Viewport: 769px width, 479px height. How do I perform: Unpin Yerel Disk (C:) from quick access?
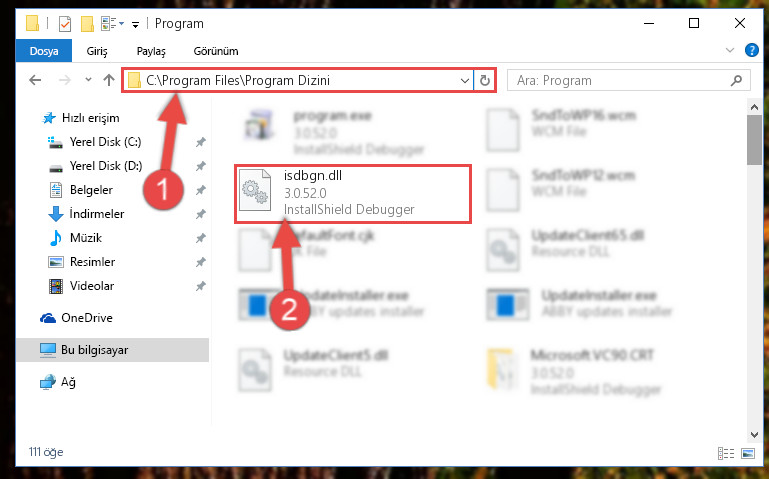(201, 142)
